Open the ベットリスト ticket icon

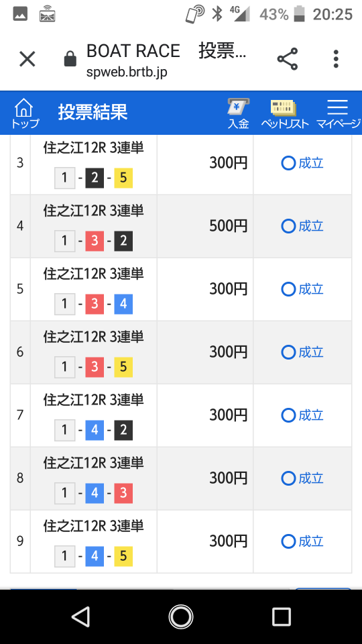pos(284,114)
